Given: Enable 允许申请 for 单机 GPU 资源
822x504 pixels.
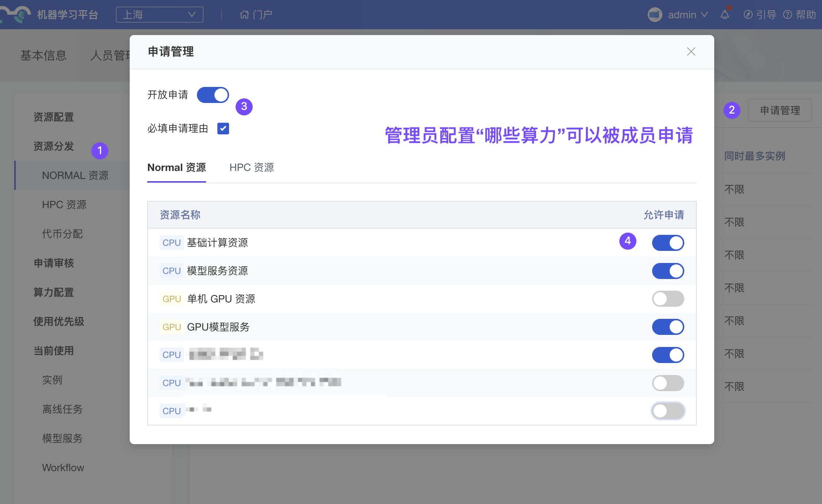Looking at the screenshot, I should pyautogui.click(x=668, y=299).
